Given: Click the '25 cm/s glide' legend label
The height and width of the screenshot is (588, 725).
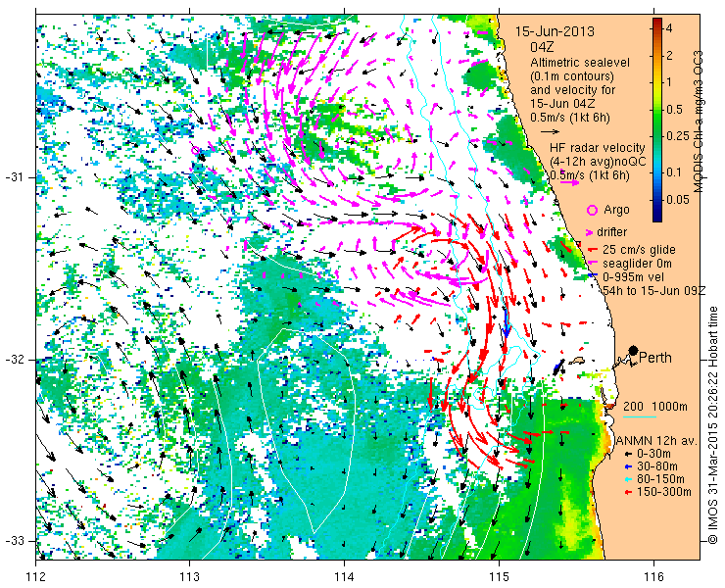Looking at the screenshot, I should tap(639, 250).
